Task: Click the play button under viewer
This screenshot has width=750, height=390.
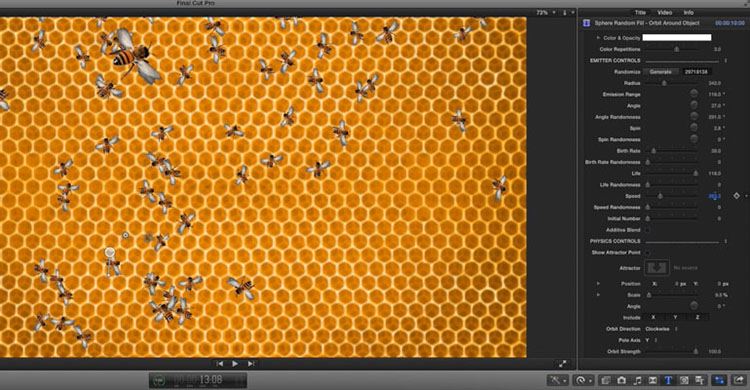Action: pos(235,364)
